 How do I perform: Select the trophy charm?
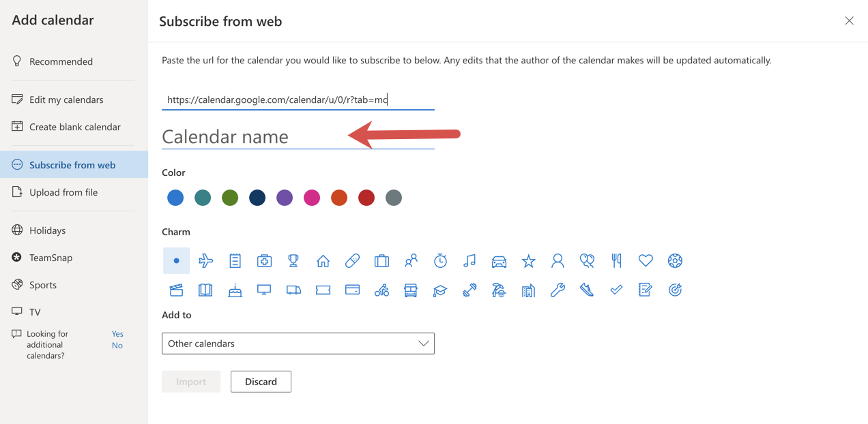pos(293,260)
